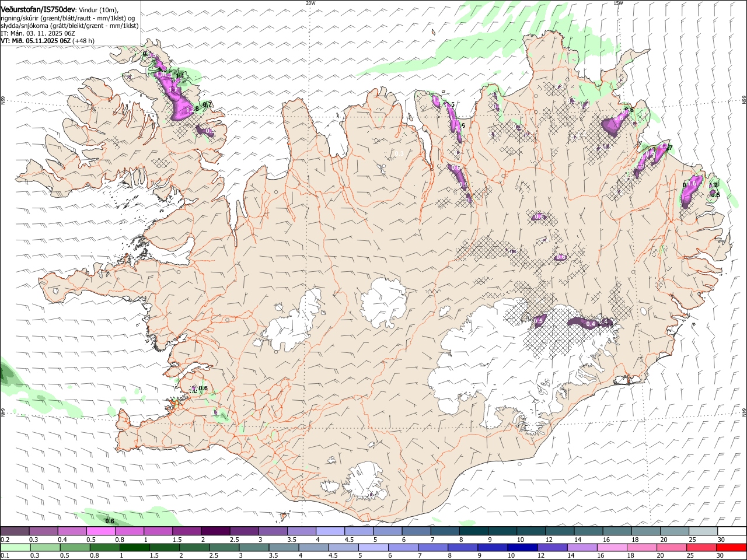Pick the top-row grey-teal swatch starting at 18
Screen dimensions: 747x560
646,531
